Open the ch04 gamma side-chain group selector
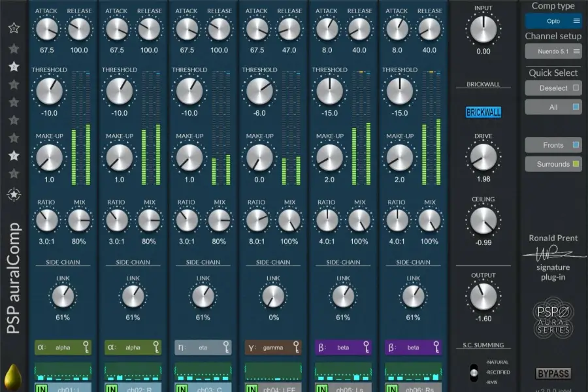Image resolution: width=588 pixels, height=392 pixels. [x=273, y=348]
